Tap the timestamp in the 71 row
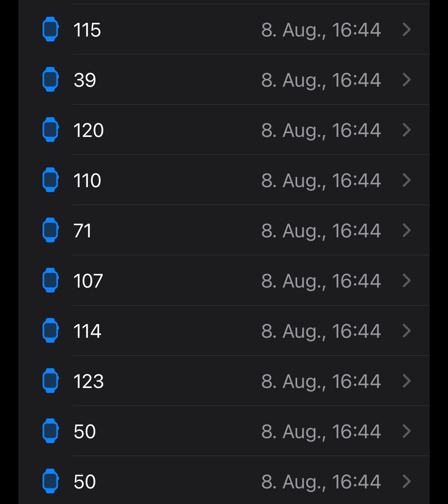The image size is (448, 504). tap(321, 231)
